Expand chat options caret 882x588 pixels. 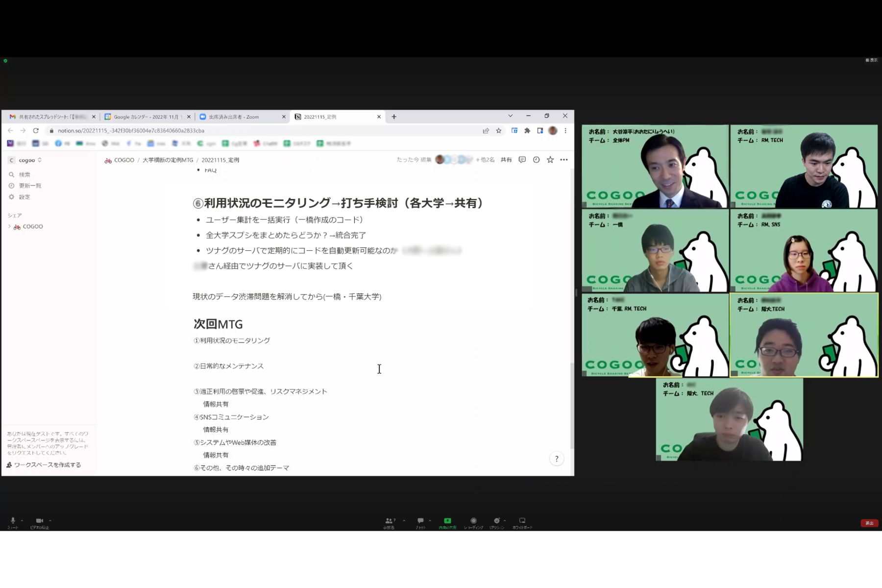pyautogui.click(x=430, y=520)
